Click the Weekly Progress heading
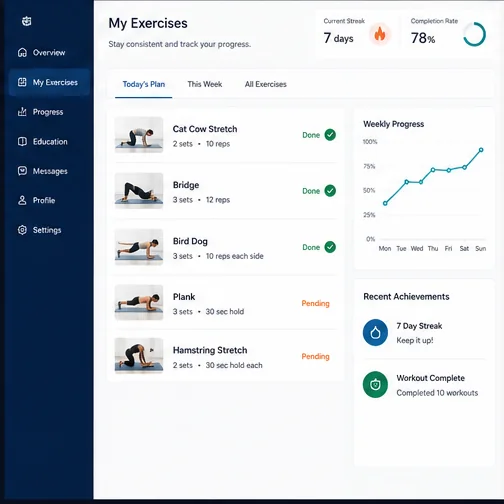Image resolution: width=504 pixels, height=504 pixels. [x=393, y=124]
